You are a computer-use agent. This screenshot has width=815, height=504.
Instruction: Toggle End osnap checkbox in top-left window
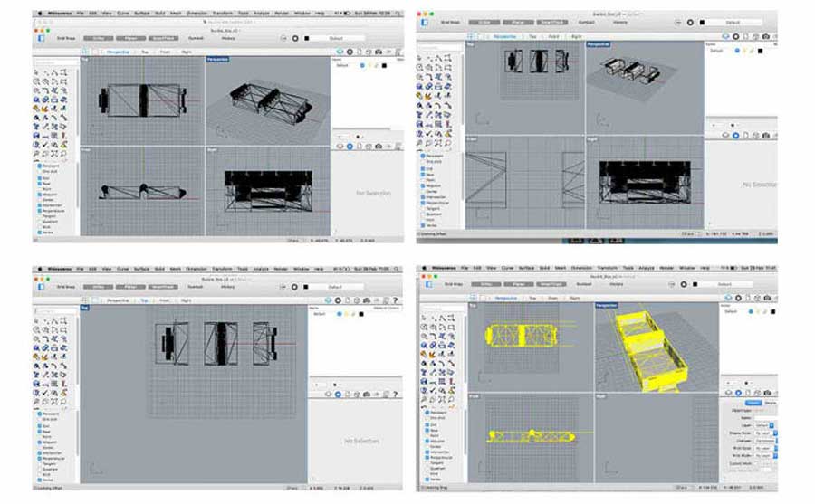42,177
